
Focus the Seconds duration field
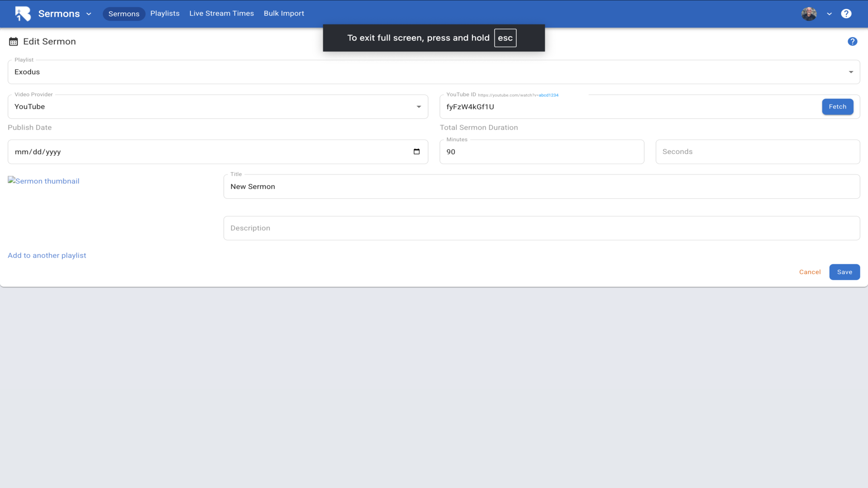[x=757, y=152]
